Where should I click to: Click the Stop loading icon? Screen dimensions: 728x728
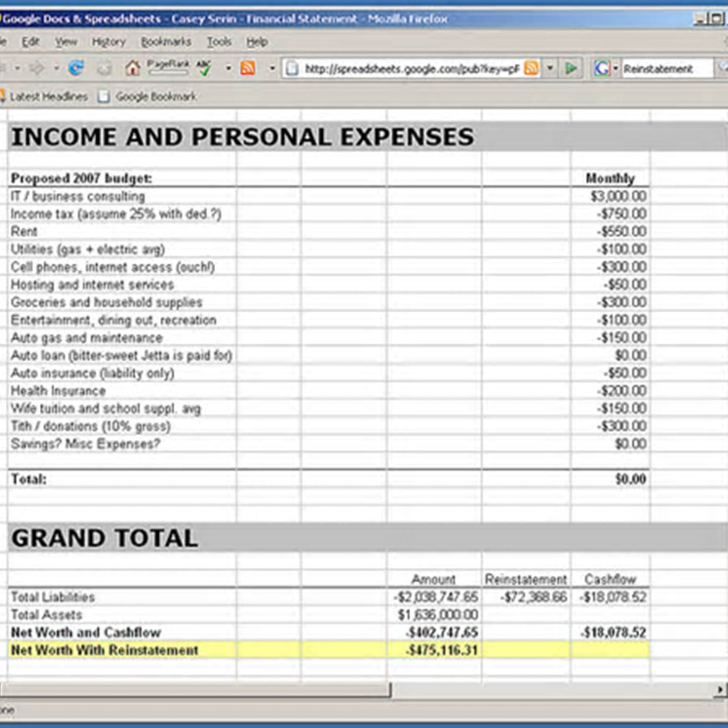[103, 68]
